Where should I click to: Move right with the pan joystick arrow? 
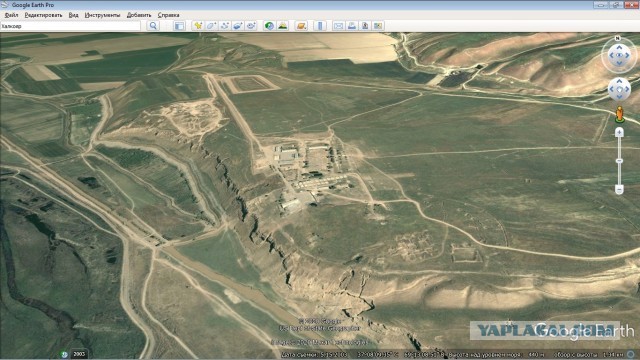(627, 89)
